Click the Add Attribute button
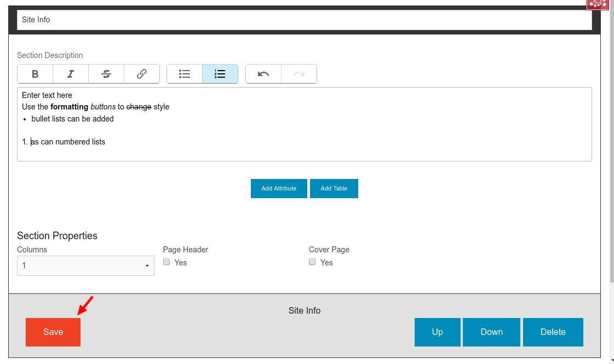The width and height of the screenshot is (614, 364). (279, 188)
